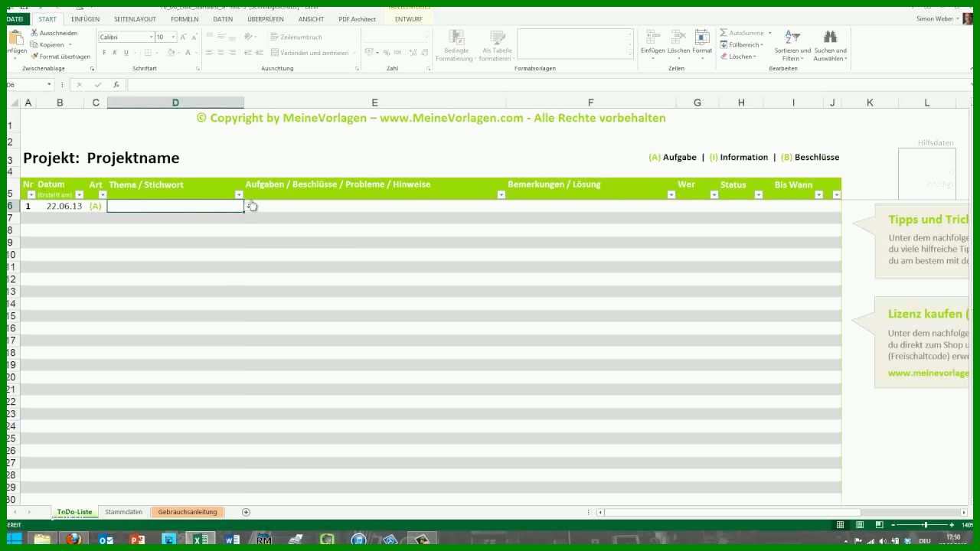Switch to Normal view in status bar
The height and width of the screenshot is (551, 980).
tap(841, 525)
